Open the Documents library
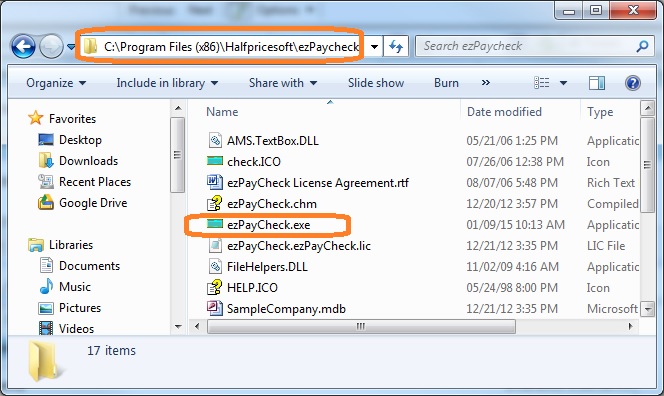Viewport: 664px width, 396px height. (89, 266)
